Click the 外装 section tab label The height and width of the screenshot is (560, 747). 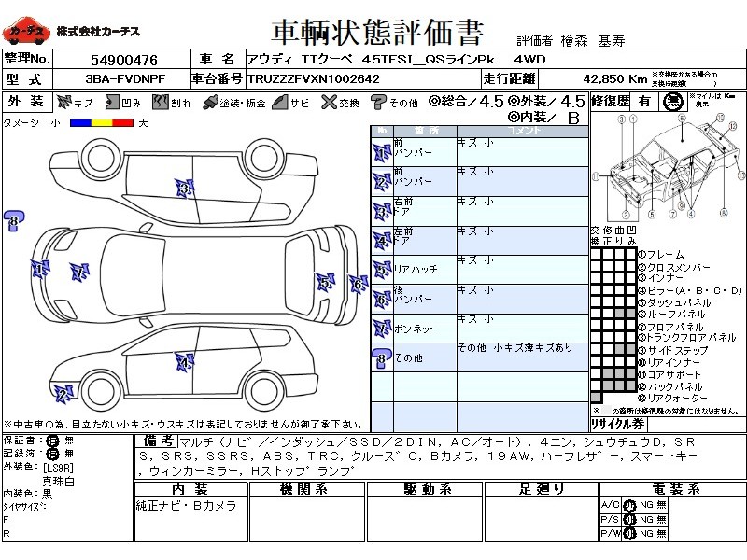[25, 101]
